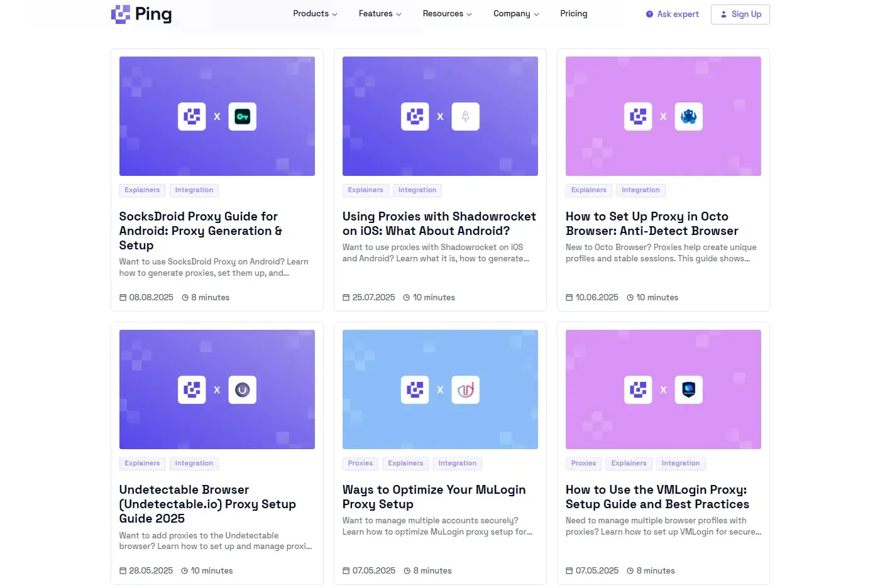Click the Integration tag on the SocksDroid card
This screenshot has height=588, width=880.
[x=194, y=190]
